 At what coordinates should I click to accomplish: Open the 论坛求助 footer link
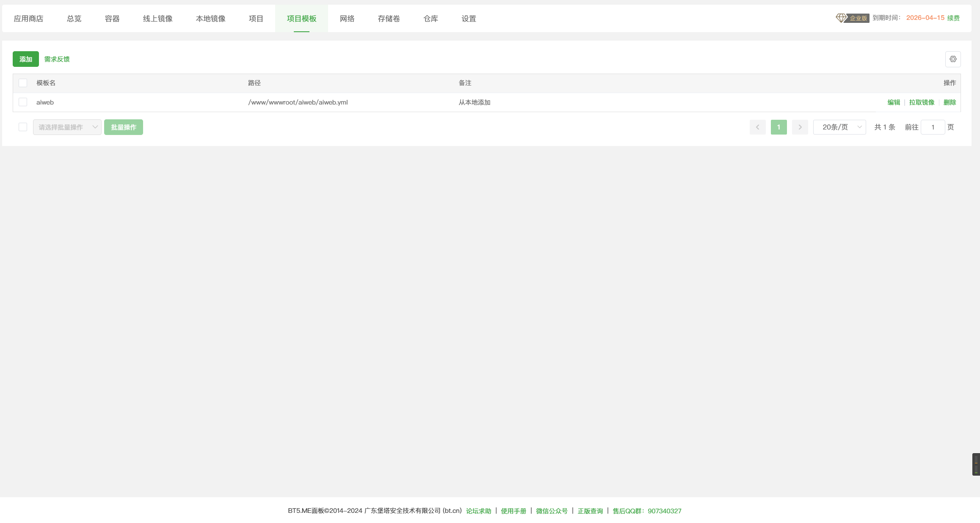[x=478, y=511]
